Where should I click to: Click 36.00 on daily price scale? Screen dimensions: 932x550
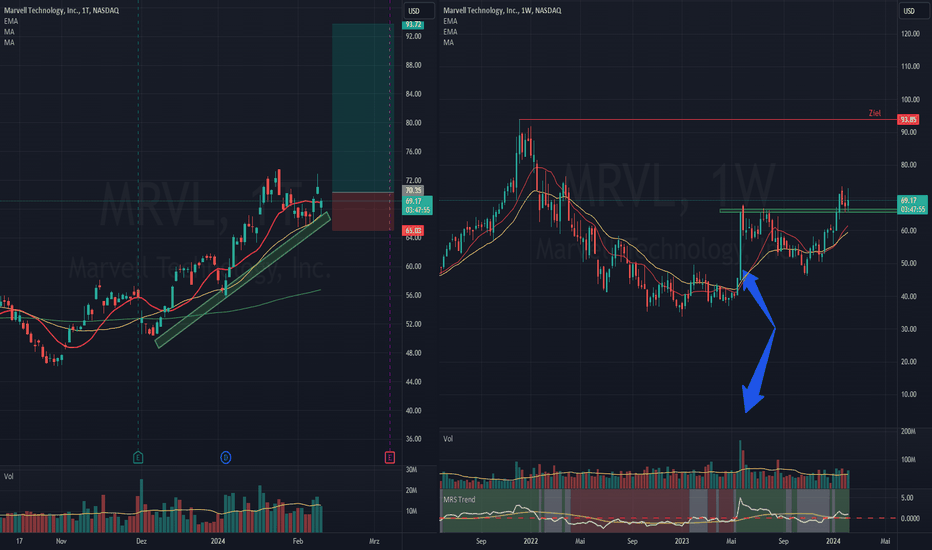click(413, 439)
